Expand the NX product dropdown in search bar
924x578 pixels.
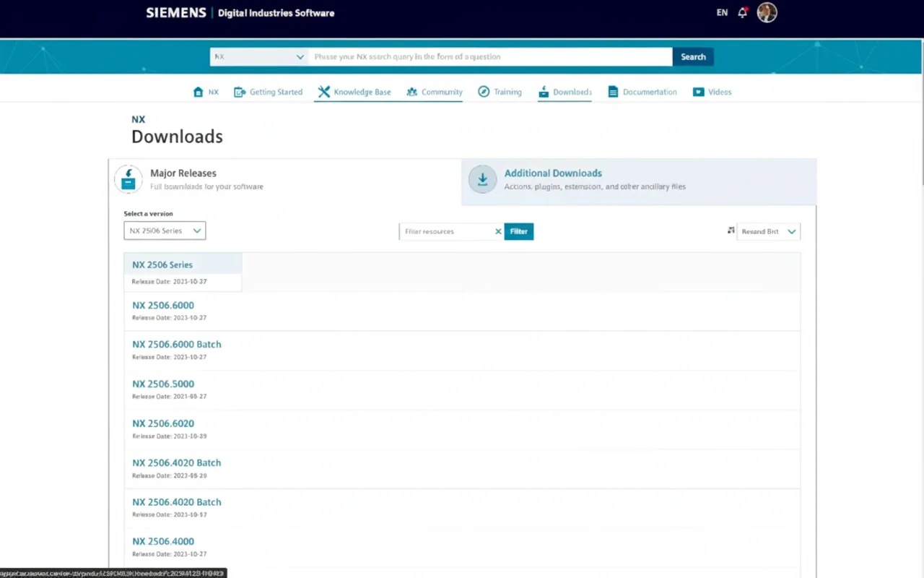(x=259, y=56)
